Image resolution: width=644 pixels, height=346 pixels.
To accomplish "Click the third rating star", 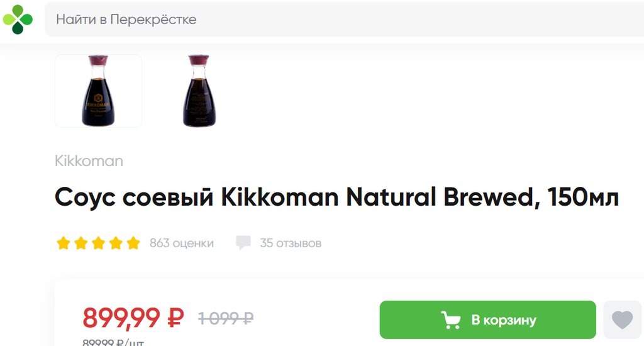I will coord(98,243).
